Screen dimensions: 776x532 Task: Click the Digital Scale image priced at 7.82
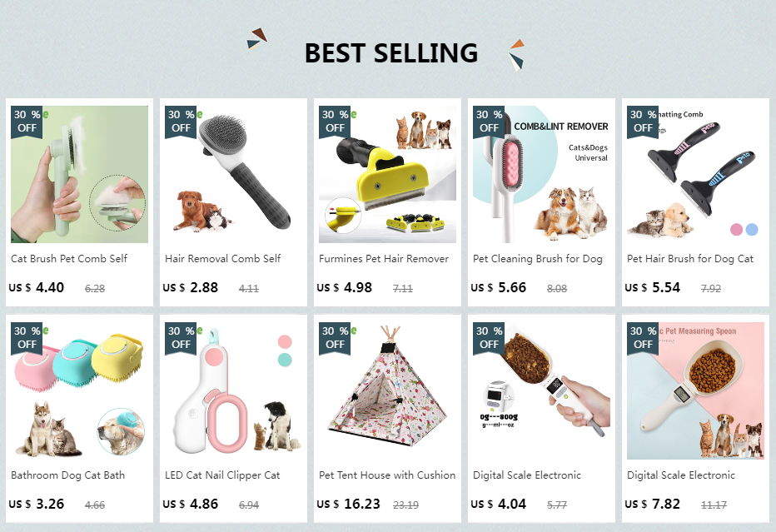click(x=695, y=391)
